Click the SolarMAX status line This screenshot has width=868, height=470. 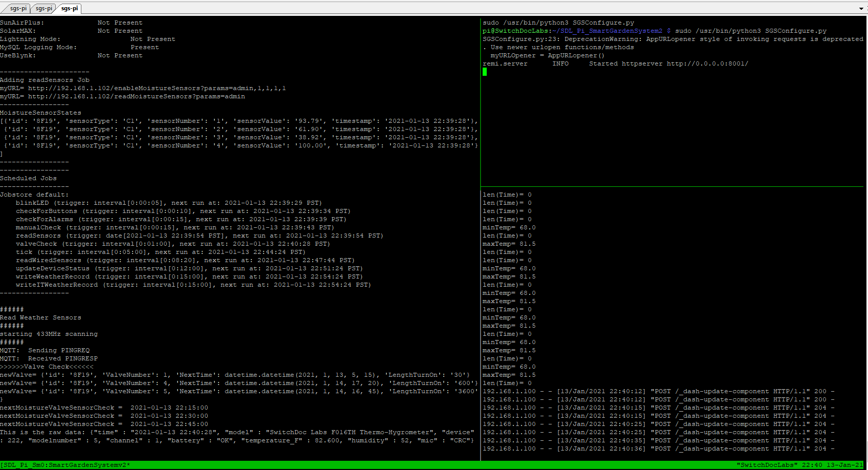click(71, 31)
